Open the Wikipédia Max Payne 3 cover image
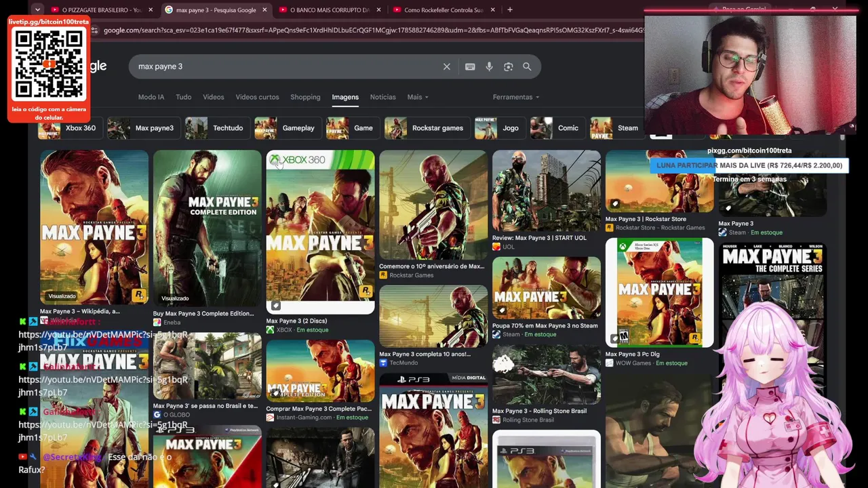The width and height of the screenshot is (868, 488). click(x=94, y=227)
